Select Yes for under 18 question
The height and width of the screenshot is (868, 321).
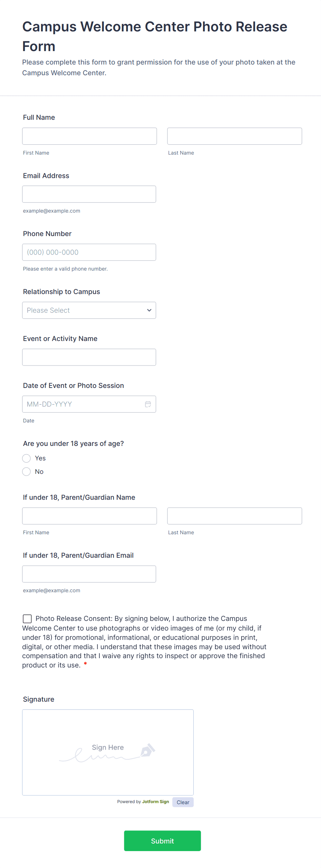[27, 458]
